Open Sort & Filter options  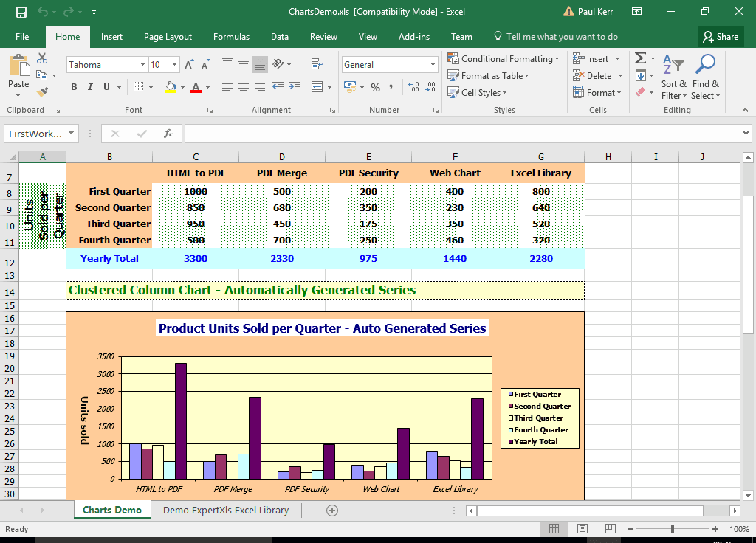point(673,77)
